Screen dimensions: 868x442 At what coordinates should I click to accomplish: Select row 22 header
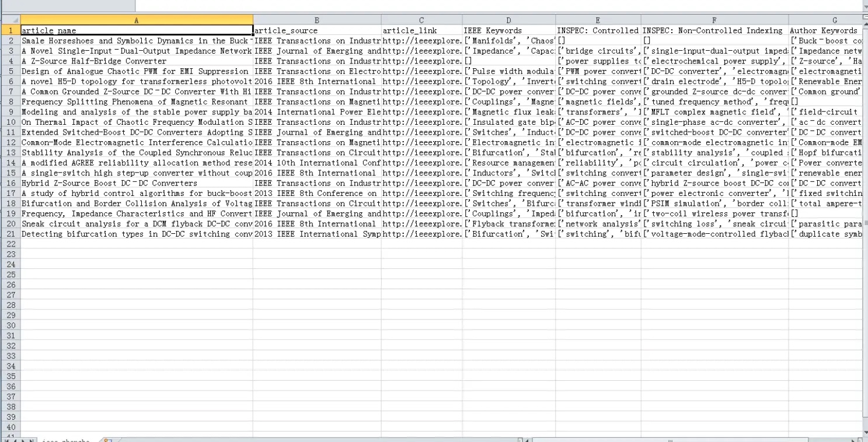coord(10,244)
